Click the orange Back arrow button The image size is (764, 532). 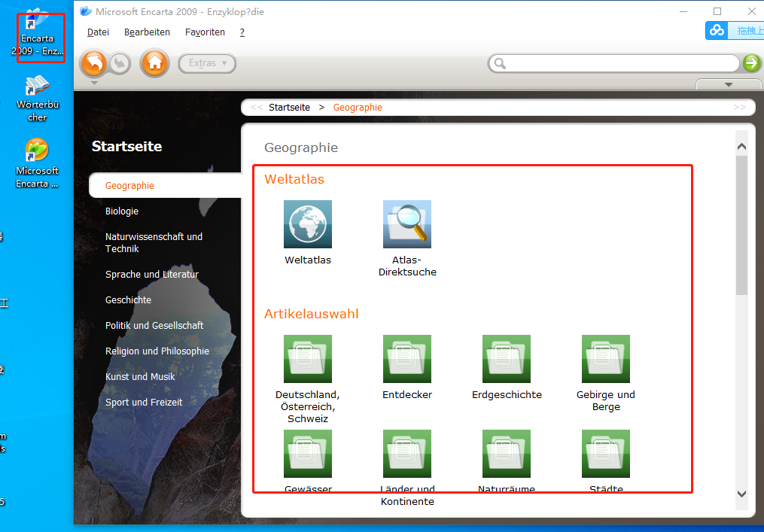(93, 63)
